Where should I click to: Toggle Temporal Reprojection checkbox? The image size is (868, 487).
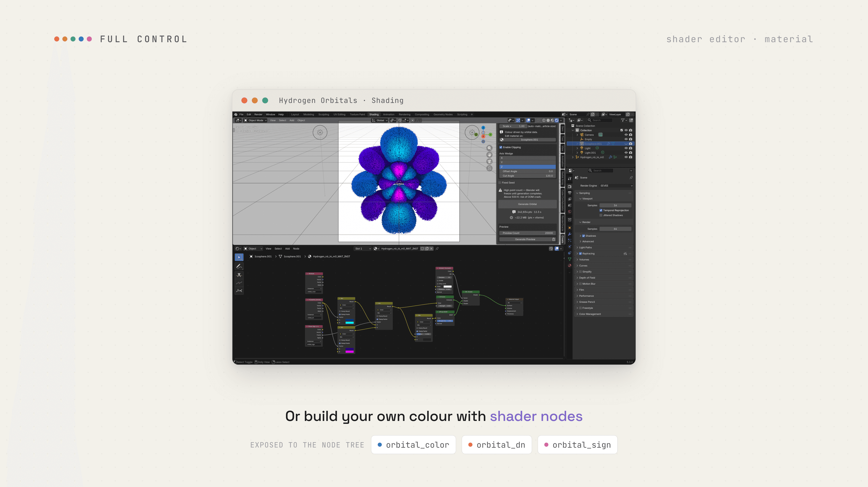click(601, 210)
